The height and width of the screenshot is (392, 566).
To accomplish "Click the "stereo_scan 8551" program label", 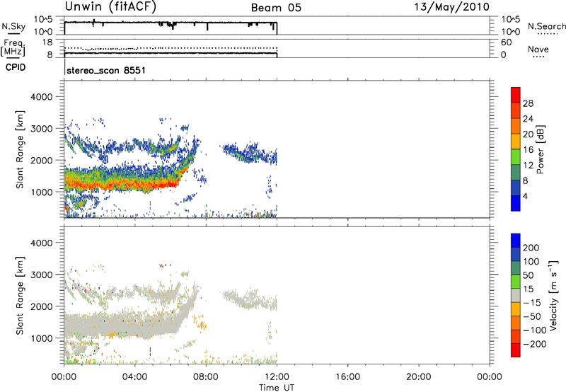I will (x=106, y=70).
